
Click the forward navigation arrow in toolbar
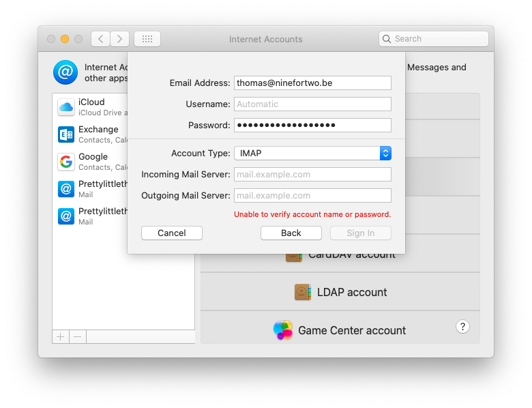[119, 39]
